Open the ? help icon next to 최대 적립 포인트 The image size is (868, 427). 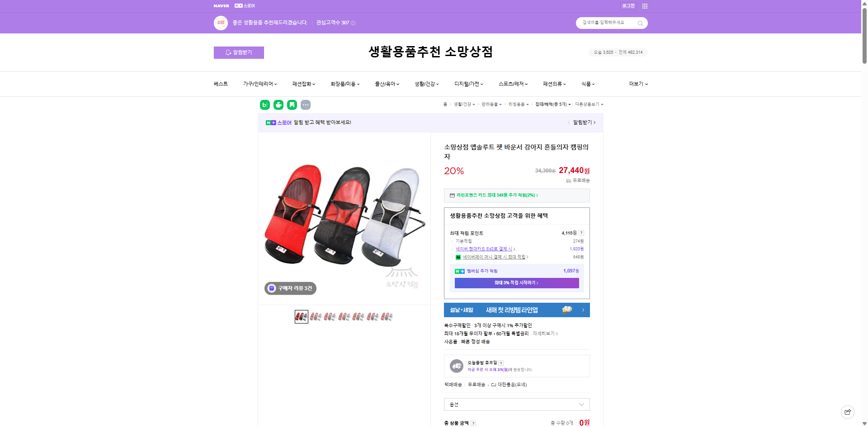pyautogui.click(x=582, y=233)
